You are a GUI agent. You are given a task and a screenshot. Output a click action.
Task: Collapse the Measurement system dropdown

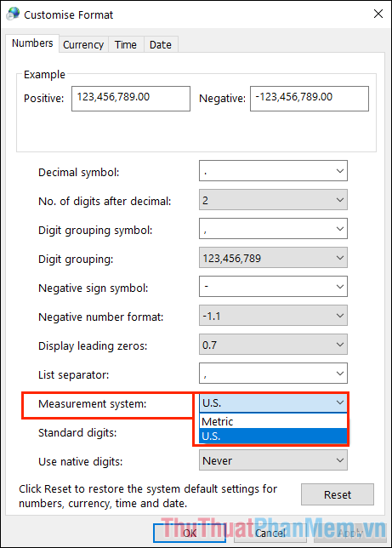pos(273,402)
